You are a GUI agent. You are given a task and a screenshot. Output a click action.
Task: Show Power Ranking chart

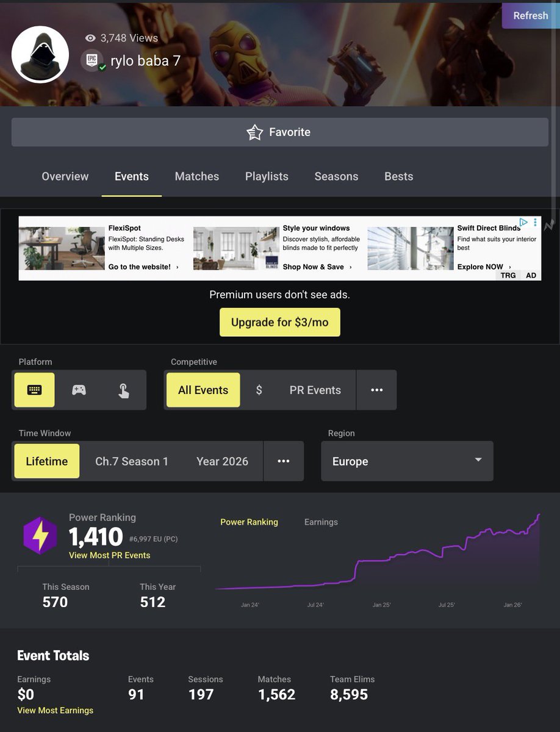(x=249, y=522)
